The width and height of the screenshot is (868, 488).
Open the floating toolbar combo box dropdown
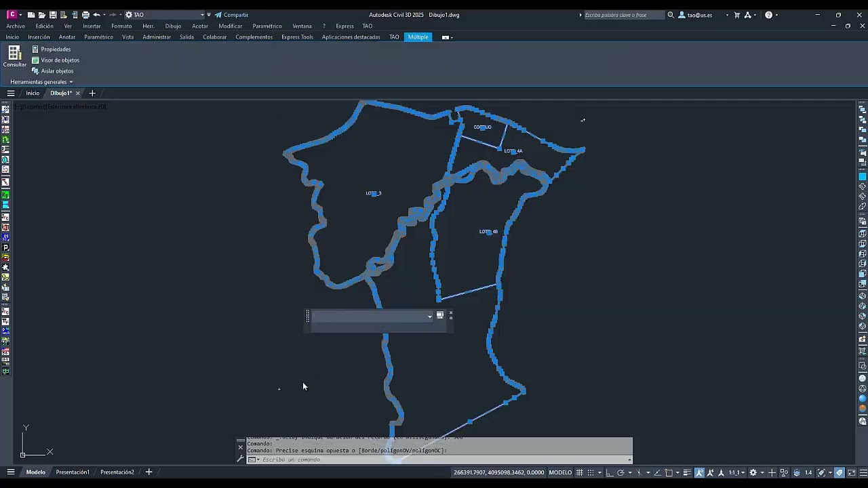point(429,317)
